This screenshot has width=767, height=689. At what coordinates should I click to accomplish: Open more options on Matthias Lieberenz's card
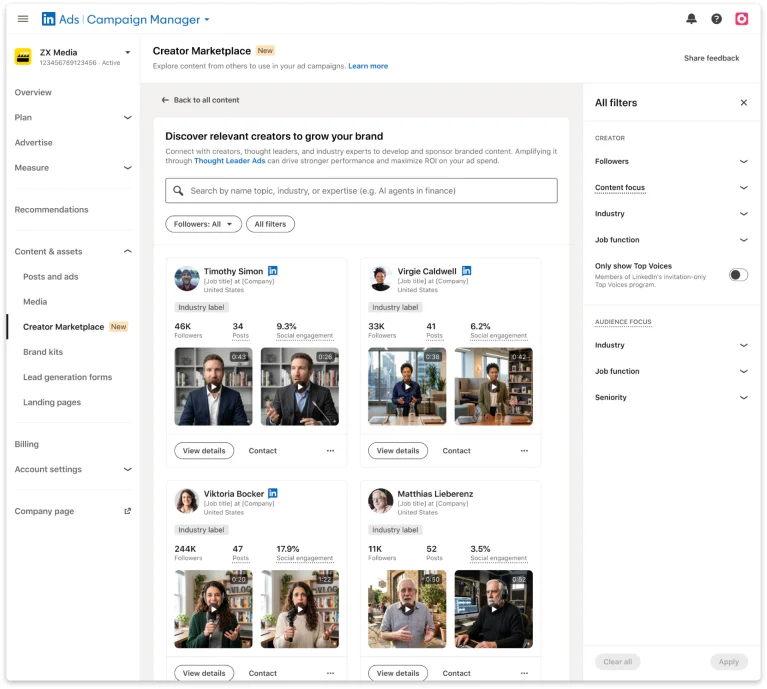pos(524,673)
